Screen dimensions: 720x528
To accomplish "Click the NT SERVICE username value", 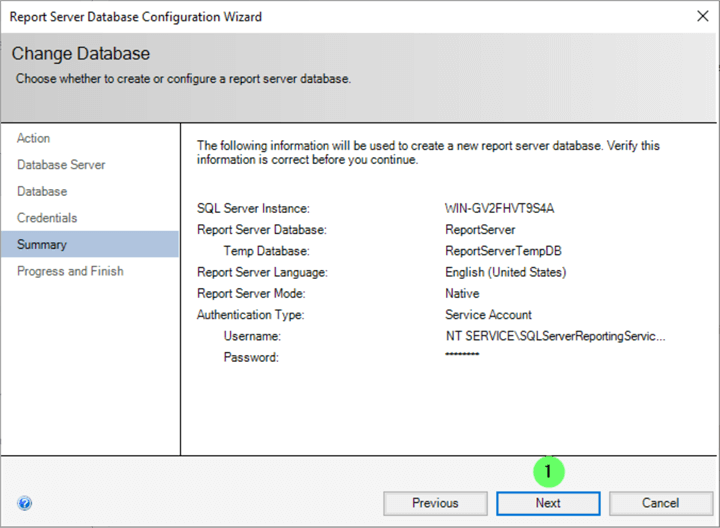I will coord(555,336).
